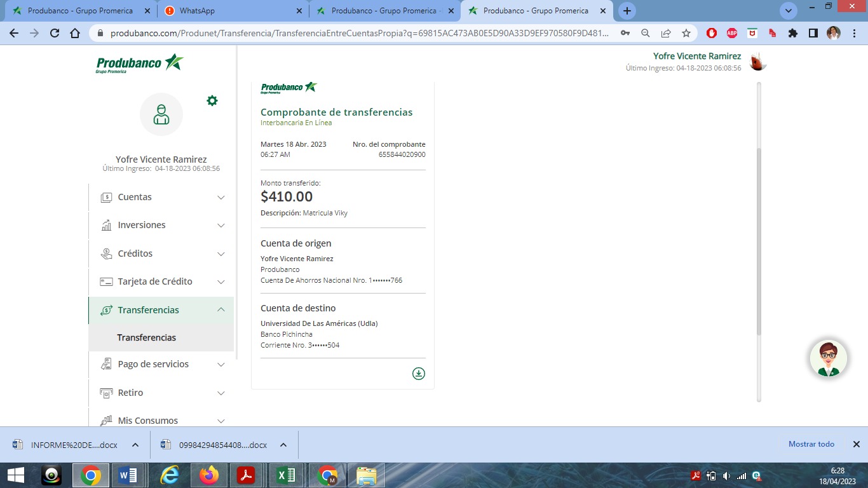Click Mostrar todo downloads link
The height and width of the screenshot is (488, 868).
click(x=811, y=444)
